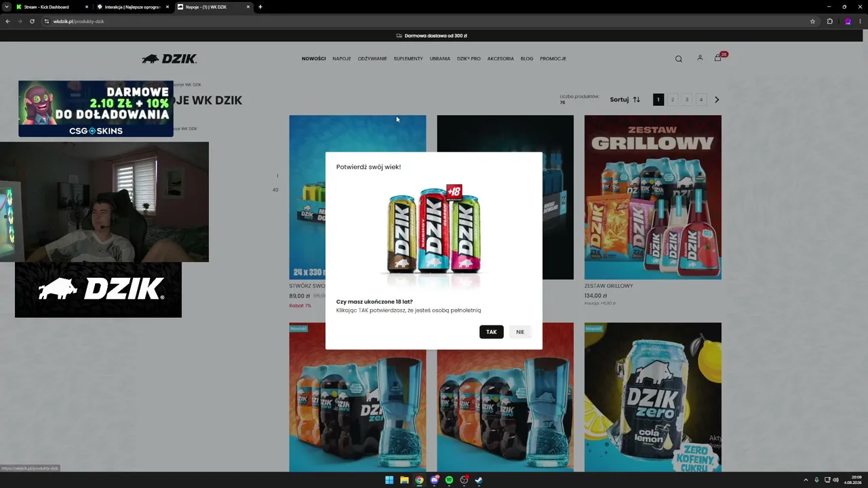The image size is (868, 488).
Task: Open File Explorer from taskbar
Action: tap(404, 480)
